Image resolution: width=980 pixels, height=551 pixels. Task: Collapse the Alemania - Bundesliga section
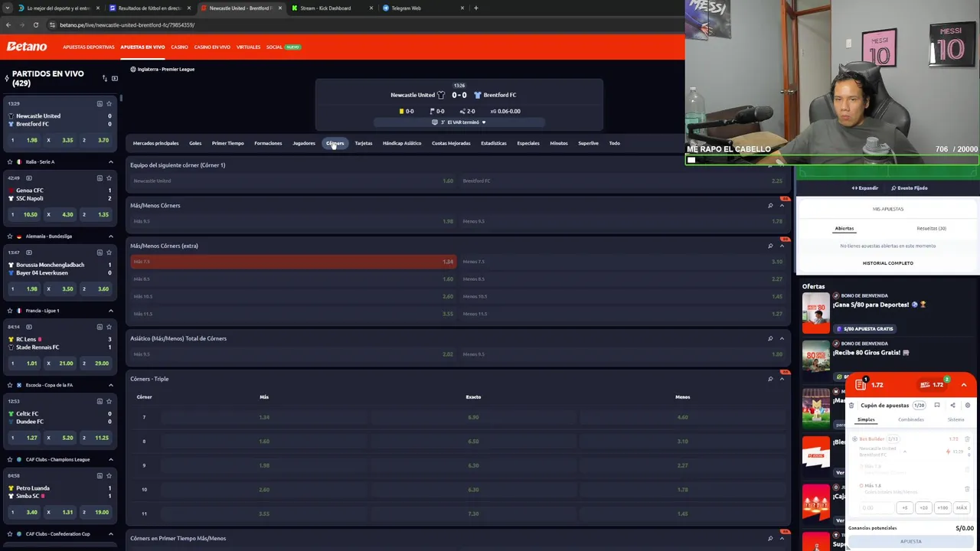[x=110, y=236]
